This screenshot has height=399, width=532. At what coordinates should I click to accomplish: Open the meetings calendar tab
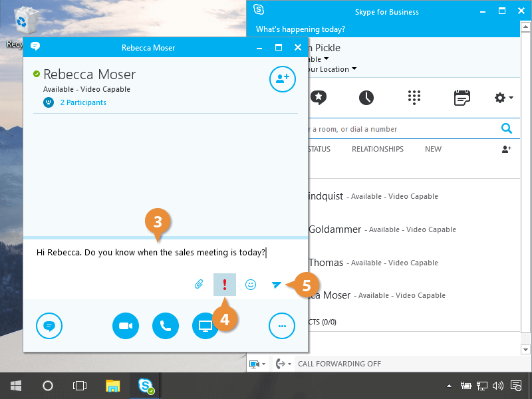(x=462, y=98)
